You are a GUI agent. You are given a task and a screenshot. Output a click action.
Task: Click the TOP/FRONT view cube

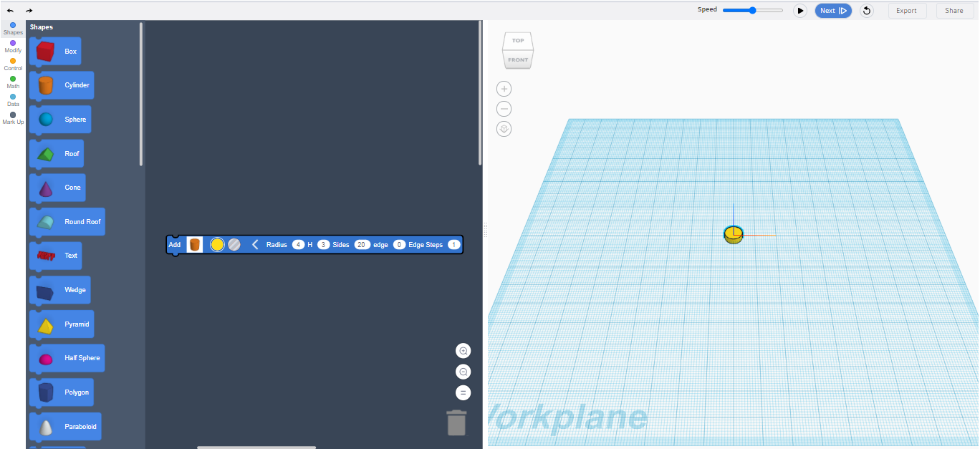[517, 50]
